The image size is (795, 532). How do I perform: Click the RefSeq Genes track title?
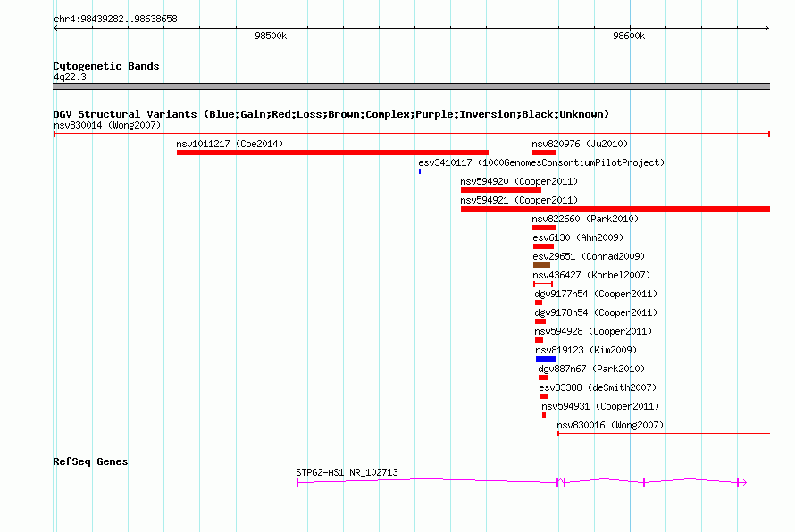(90, 461)
